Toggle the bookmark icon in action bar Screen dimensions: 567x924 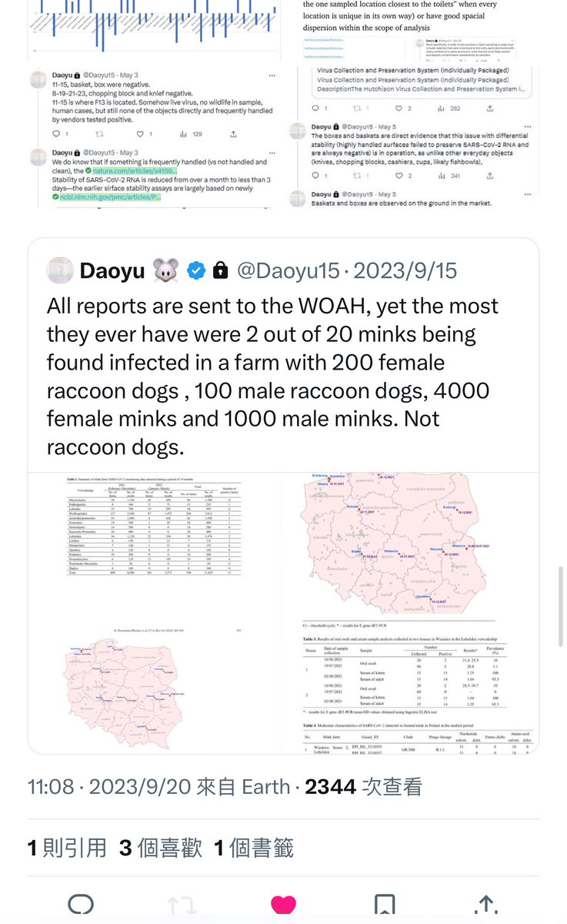(385, 906)
